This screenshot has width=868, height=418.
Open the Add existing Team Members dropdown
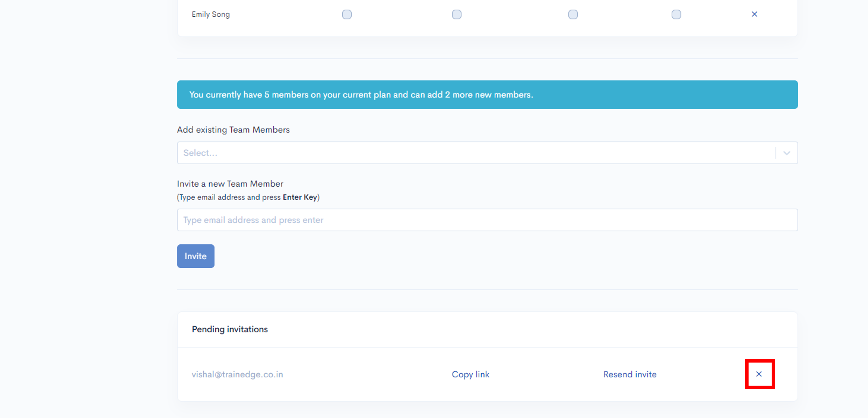(487, 153)
